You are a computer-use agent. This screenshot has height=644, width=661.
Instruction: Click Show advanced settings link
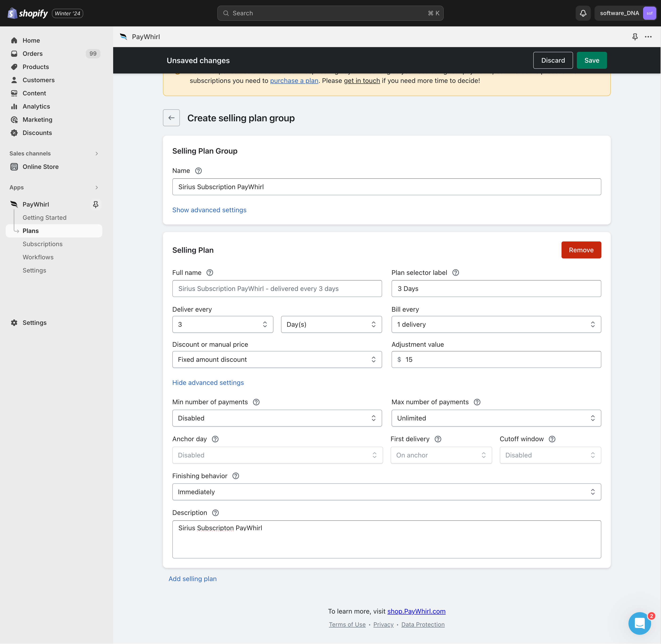click(x=209, y=210)
